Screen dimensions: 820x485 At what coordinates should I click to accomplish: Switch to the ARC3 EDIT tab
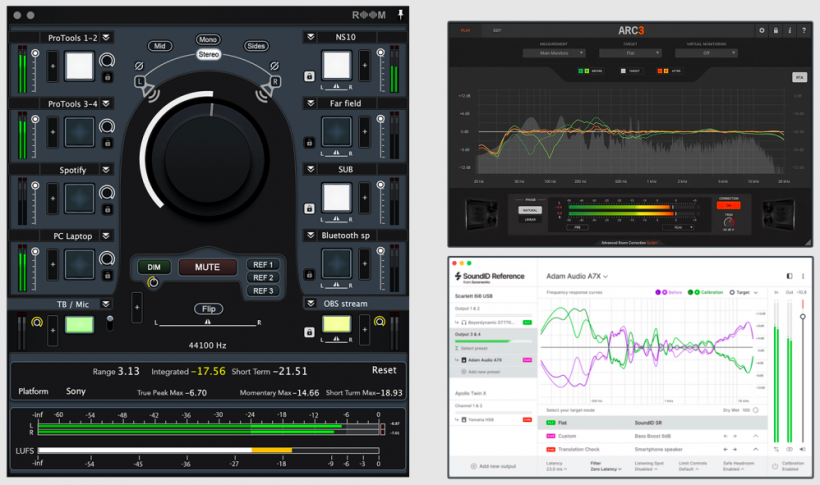[497, 30]
